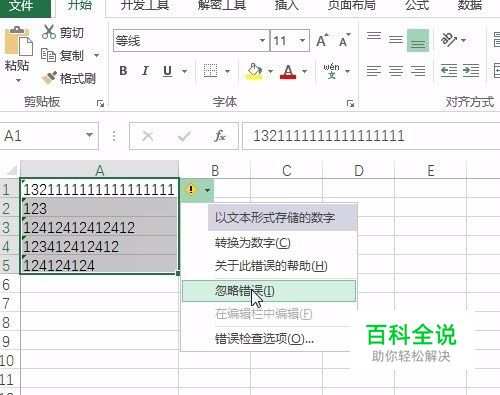Open clipboard pane launcher
Viewport: 500px width, 395px height.
[x=100, y=103]
